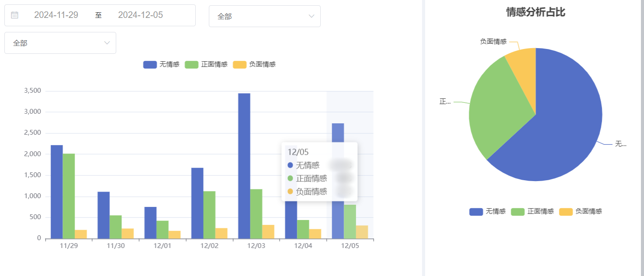Expand the chevron arrow of the top 全部 selector

coord(312,16)
